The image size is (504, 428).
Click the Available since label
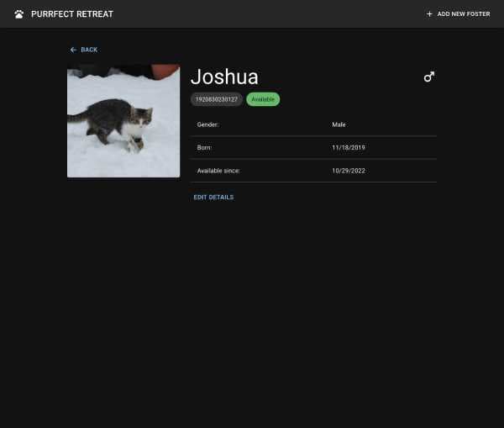coord(218,171)
